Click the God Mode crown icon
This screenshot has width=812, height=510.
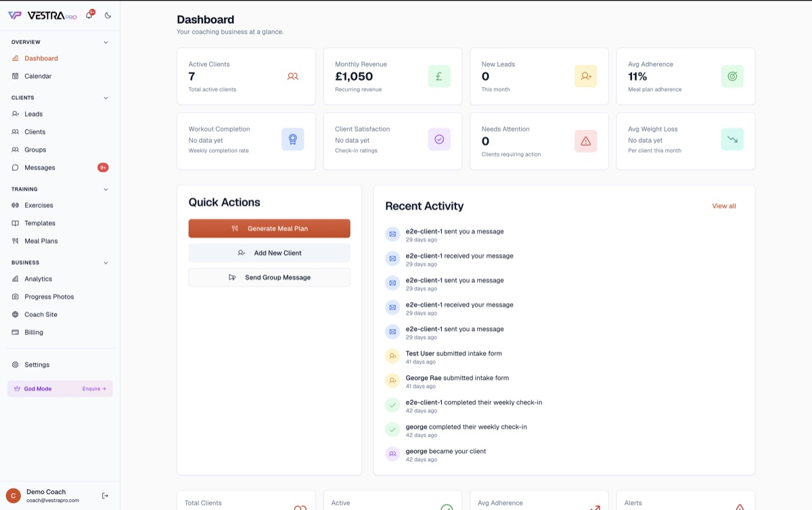[x=17, y=389]
